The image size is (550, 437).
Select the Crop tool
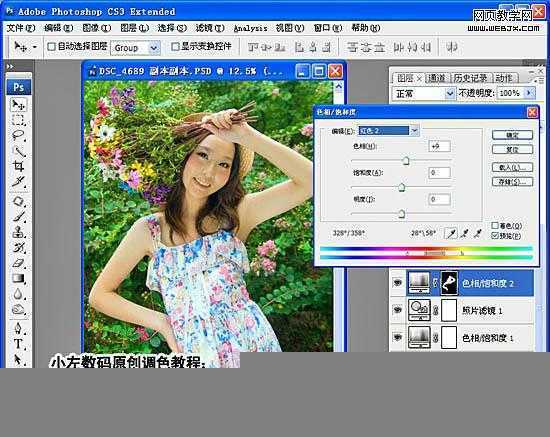tap(19, 166)
